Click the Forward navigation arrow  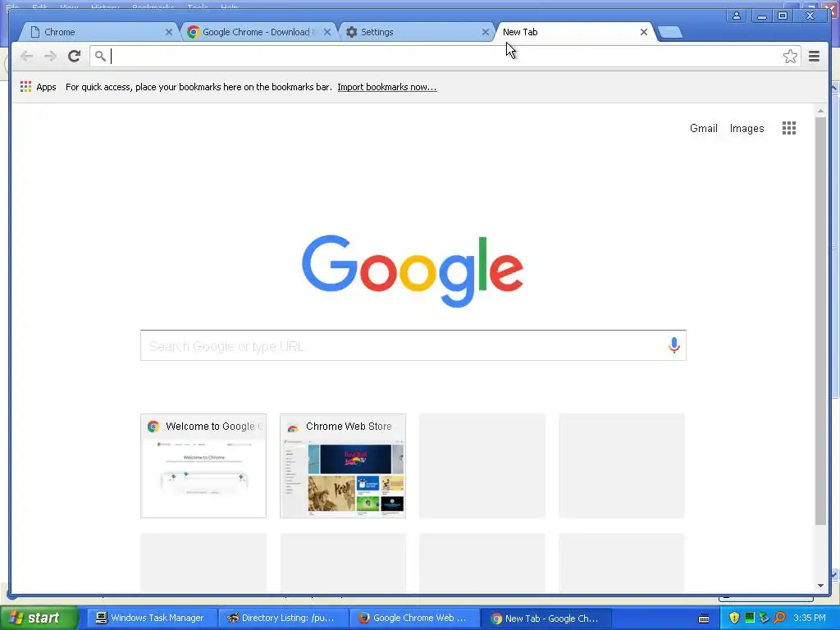50,57
